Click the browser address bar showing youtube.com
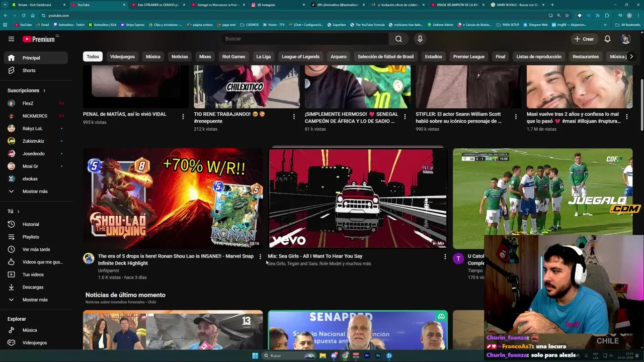The height and width of the screenshot is (362, 644). pyautogui.click(x=292, y=16)
